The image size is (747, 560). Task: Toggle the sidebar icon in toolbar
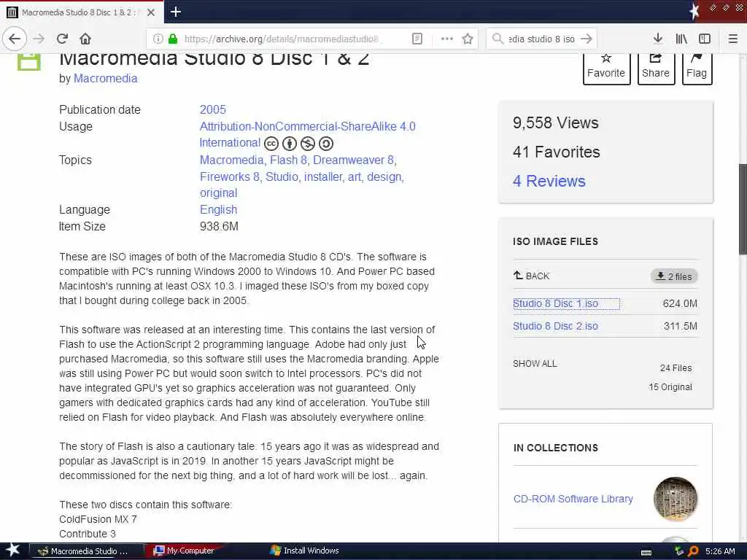[x=705, y=39]
